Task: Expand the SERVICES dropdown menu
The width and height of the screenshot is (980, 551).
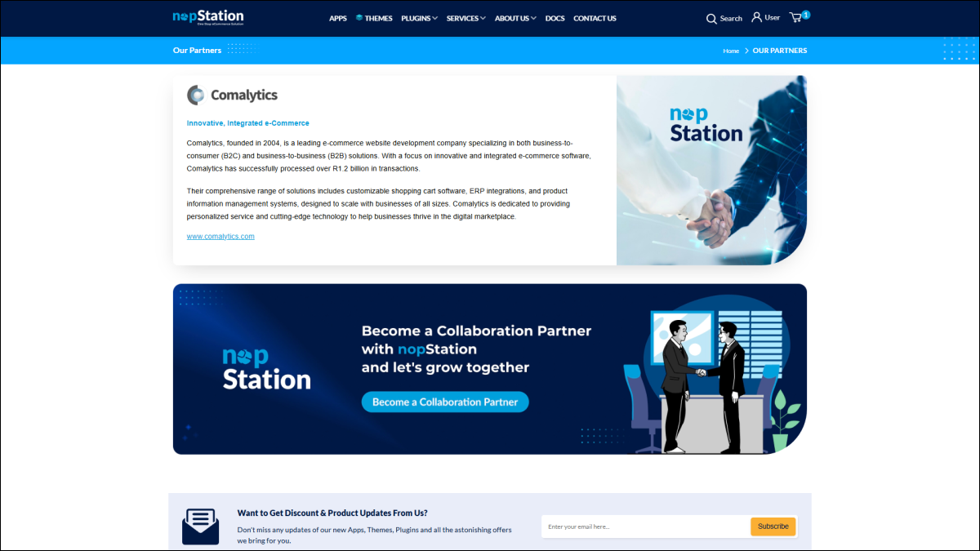Action: 465,18
